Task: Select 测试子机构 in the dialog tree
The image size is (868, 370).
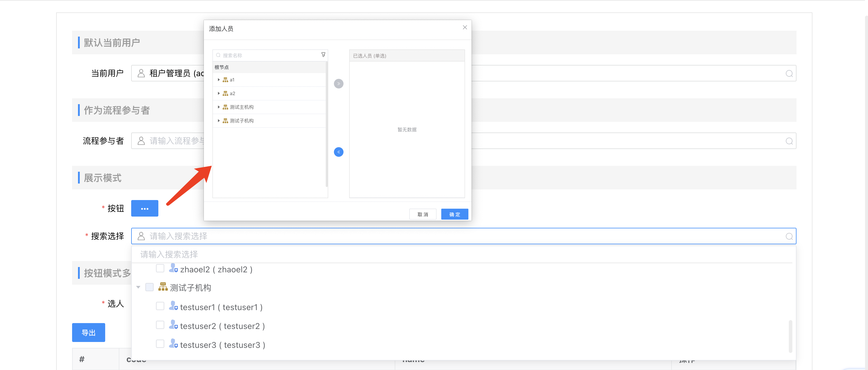Action: click(242, 121)
